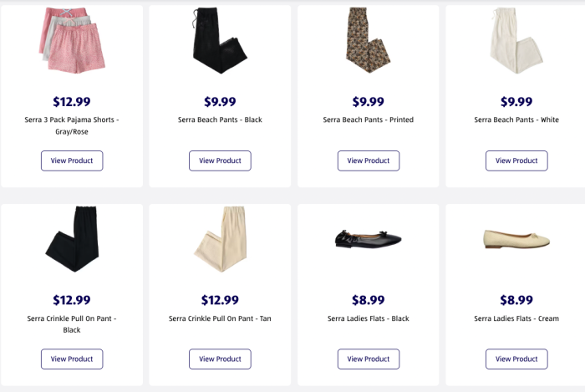The image size is (585, 392).
Task: Click the Serra 3 Pack Pajama Shorts title
Action: point(72,125)
